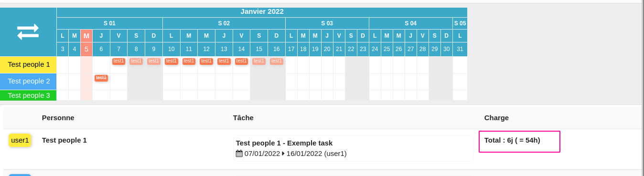
Task: Select the blue Test people 2 row
Action: pyautogui.click(x=29, y=81)
